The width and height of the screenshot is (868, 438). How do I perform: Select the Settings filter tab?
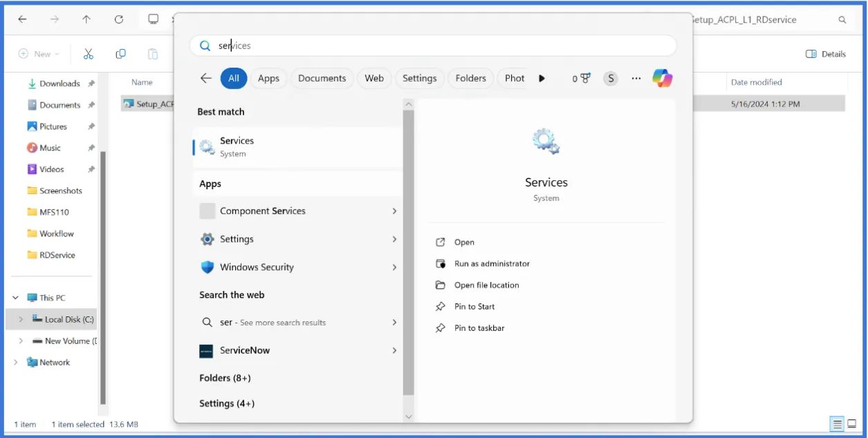click(420, 78)
